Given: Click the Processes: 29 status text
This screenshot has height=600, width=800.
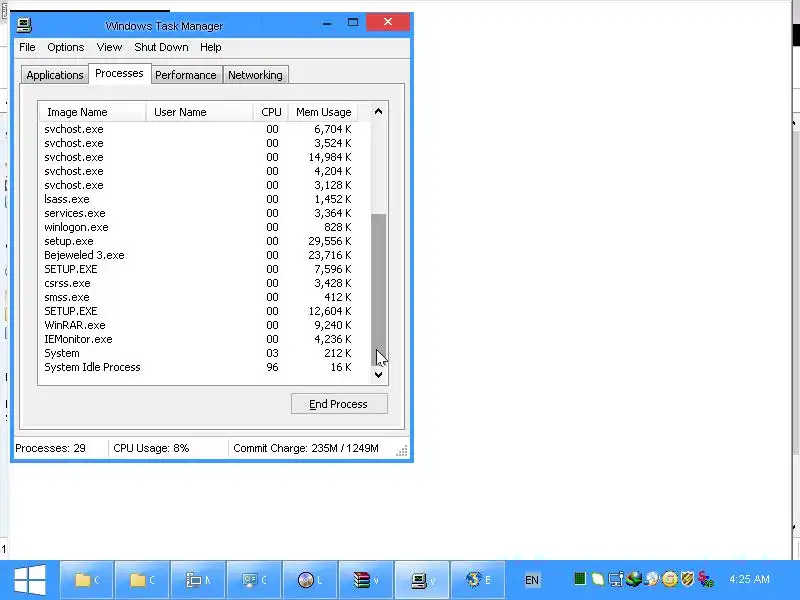Looking at the screenshot, I should point(51,448).
